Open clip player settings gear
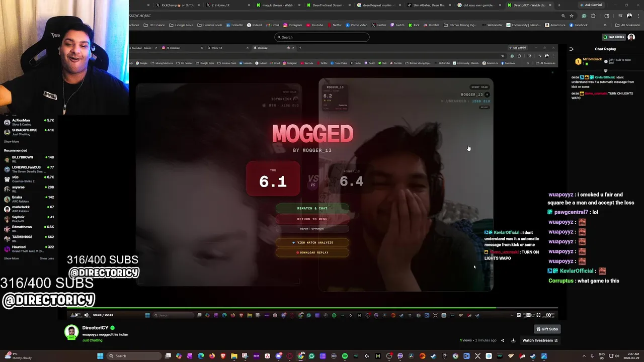The height and width of the screenshot is (362, 644). 549,315
